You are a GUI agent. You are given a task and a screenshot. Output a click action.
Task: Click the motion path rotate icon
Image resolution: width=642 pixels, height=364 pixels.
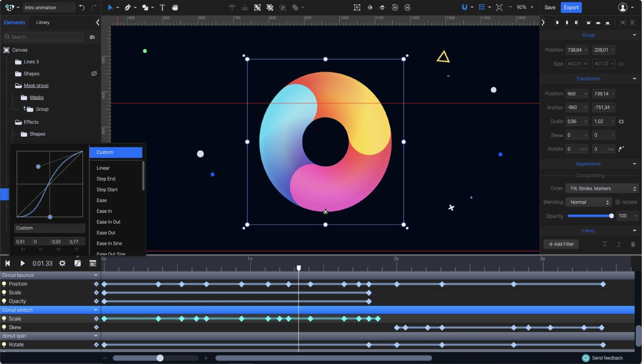coord(621,149)
